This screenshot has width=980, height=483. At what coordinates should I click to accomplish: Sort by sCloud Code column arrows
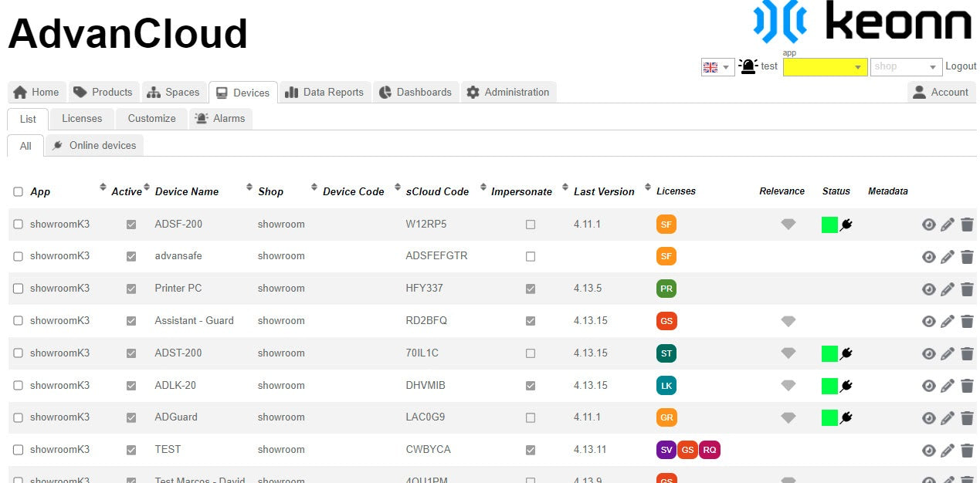click(x=483, y=187)
